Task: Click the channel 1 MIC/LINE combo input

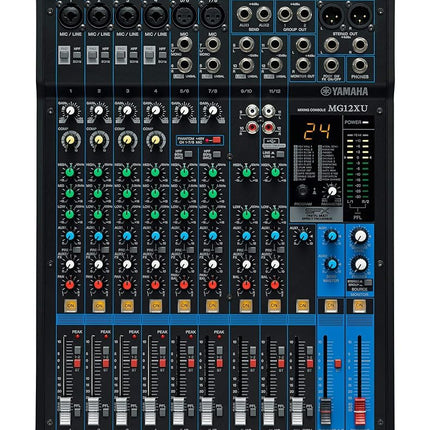Action: [x=70, y=16]
